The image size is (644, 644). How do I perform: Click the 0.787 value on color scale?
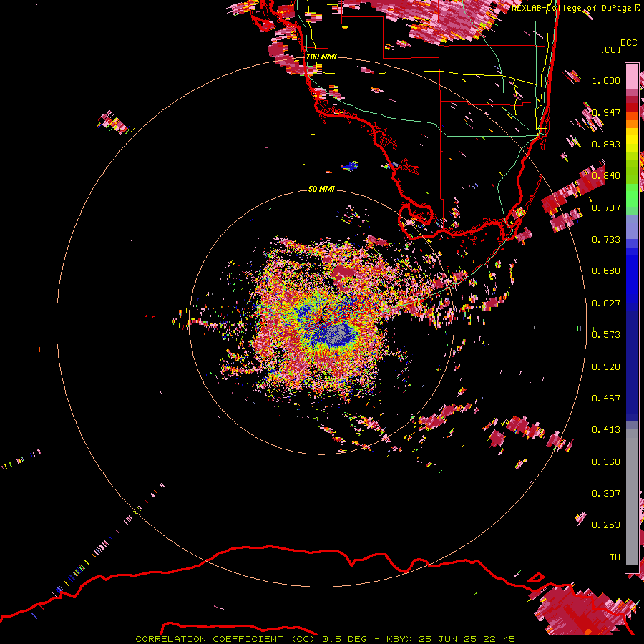coord(606,208)
